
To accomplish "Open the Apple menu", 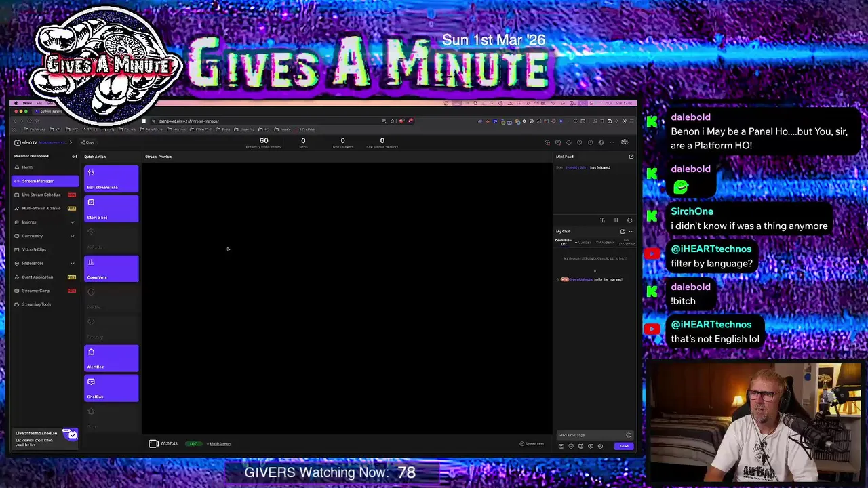I will tap(16, 103).
